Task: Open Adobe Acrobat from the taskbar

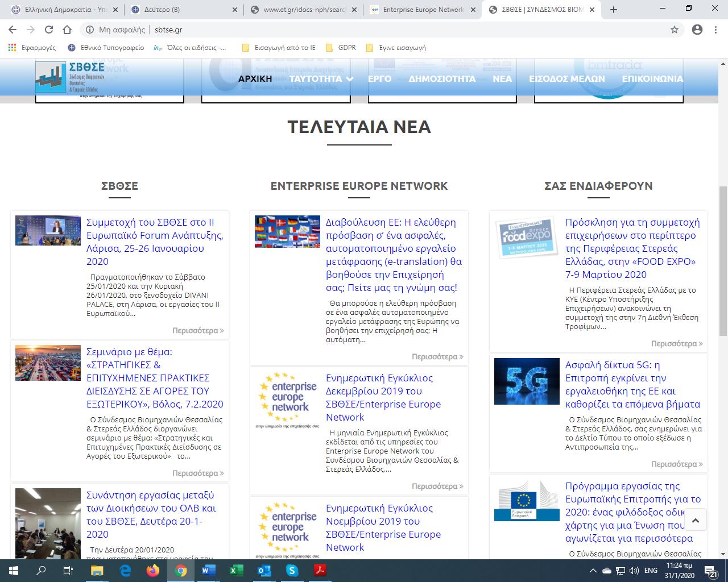Action: [320, 570]
